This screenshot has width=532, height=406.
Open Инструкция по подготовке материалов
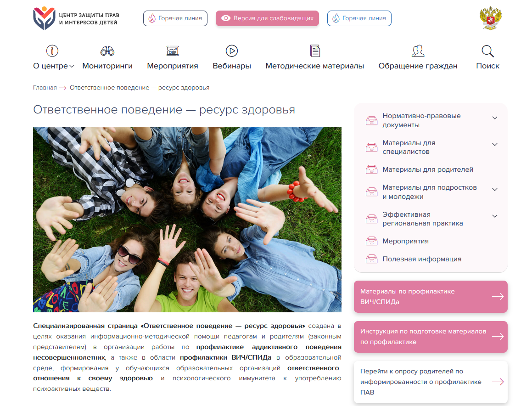(x=431, y=337)
